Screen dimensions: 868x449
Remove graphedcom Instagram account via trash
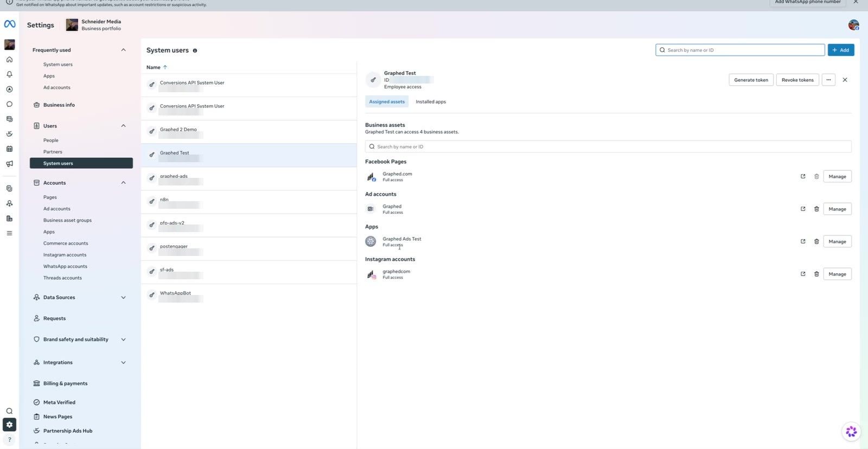click(x=816, y=274)
